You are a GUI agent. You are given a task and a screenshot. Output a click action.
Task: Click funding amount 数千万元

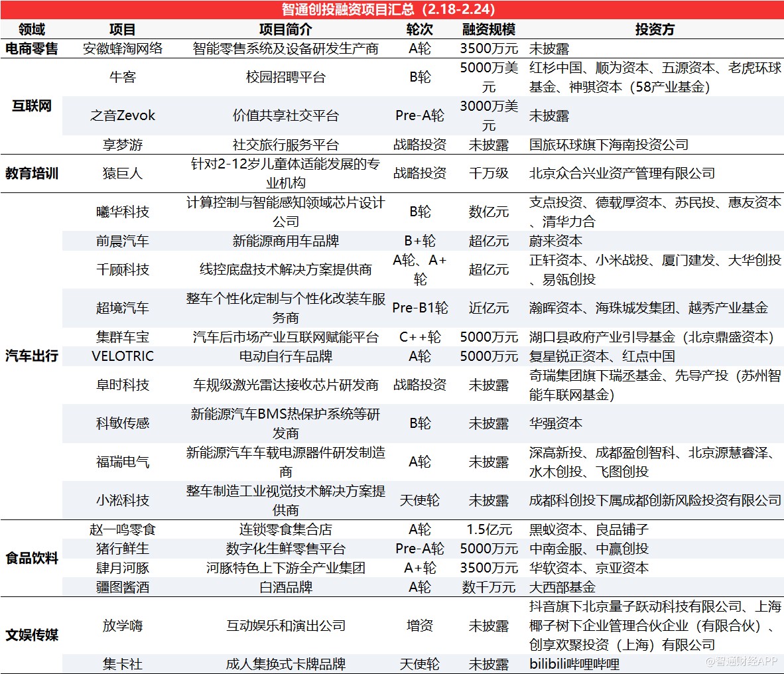click(x=488, y=587)
